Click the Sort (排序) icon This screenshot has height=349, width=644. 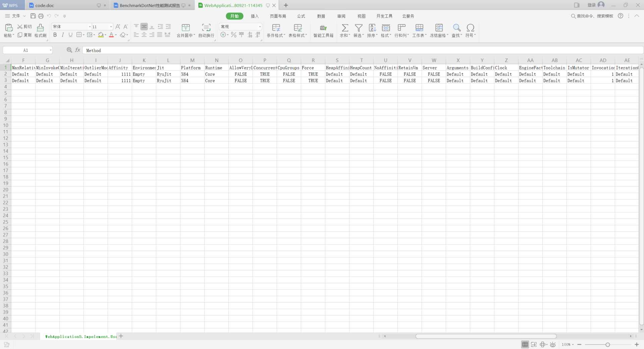(x=372, y=28)
